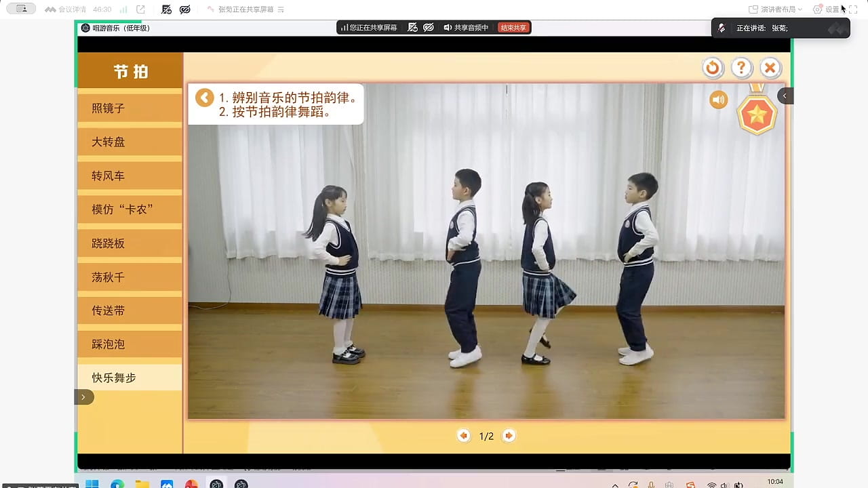Click the back arrow beside the instructions
This screenshot has height=488, width=868.
204,98
